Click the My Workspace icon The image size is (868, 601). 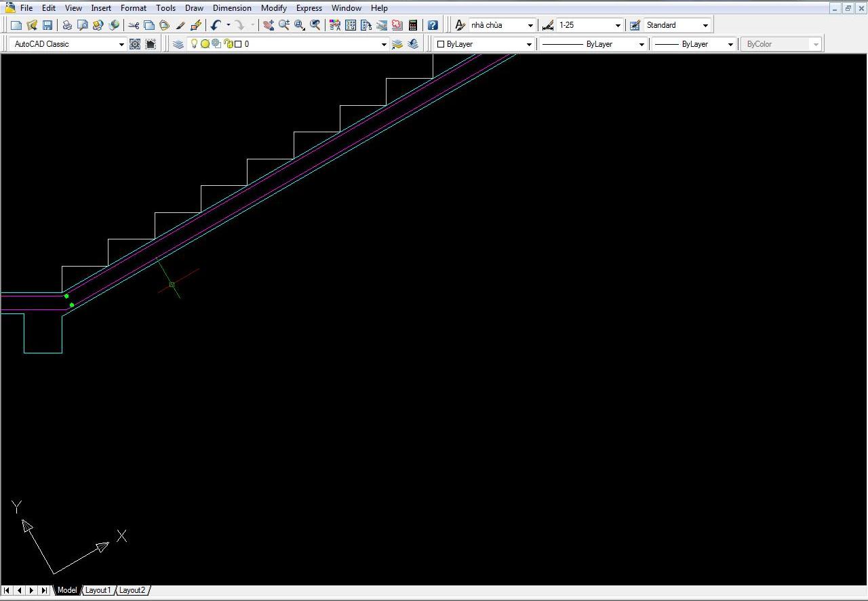click(x=151, y=44)
